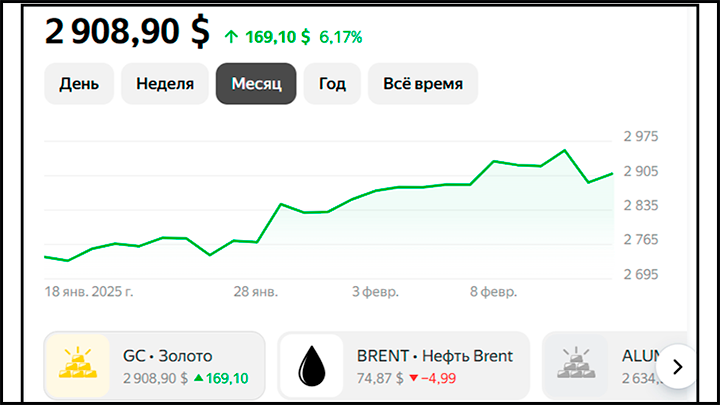This screenshot has width=720, height=405.
Task: Click the next arrow in carousel
Action: pyautogui.click(x=677, y=367)
